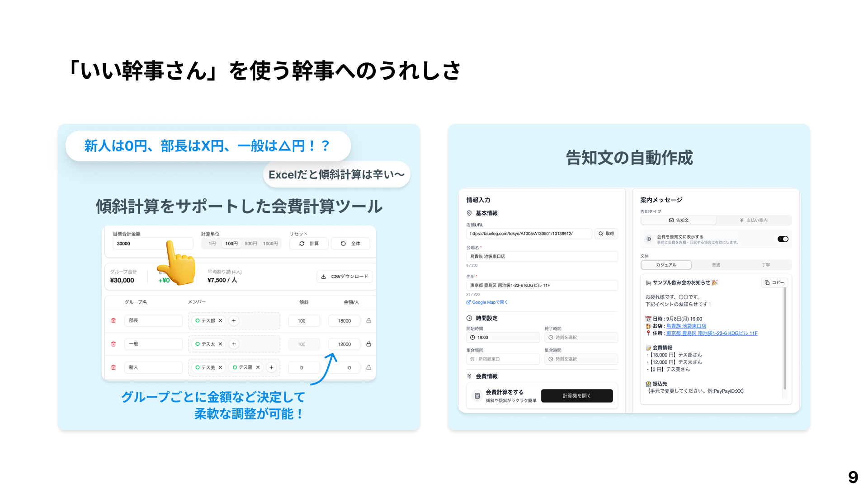This screenshot has height=488, width=868.
Task: Click the locked padlock on 一般 row
Action: click(x=369, y=344)
